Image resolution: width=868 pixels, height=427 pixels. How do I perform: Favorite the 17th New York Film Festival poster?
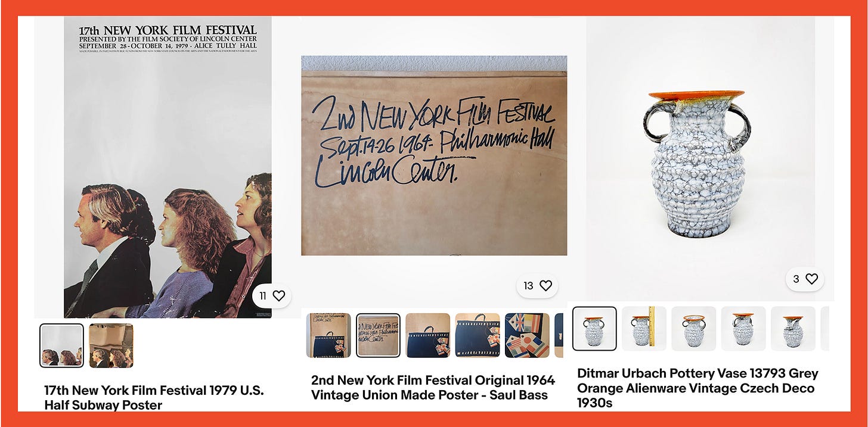(x=272, y=295)
